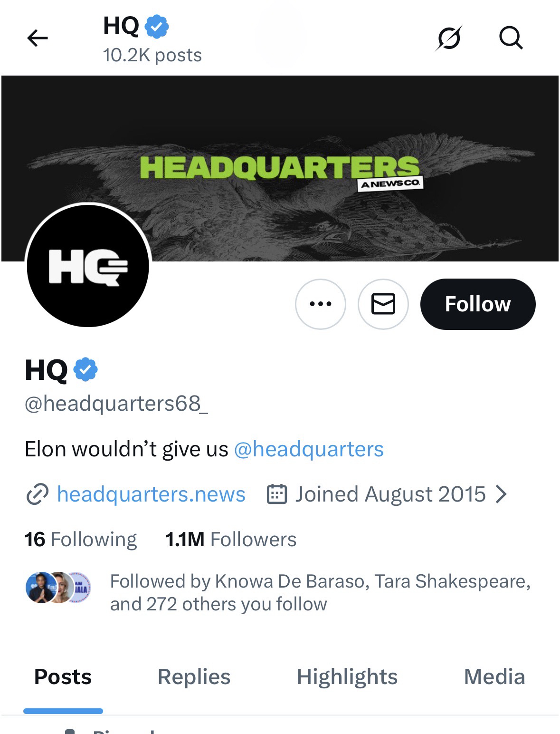Image resolution: width=560 pixels, height=734 pixels.
Task: Switch to the Replies tab
Action: [x=194, y=676]
